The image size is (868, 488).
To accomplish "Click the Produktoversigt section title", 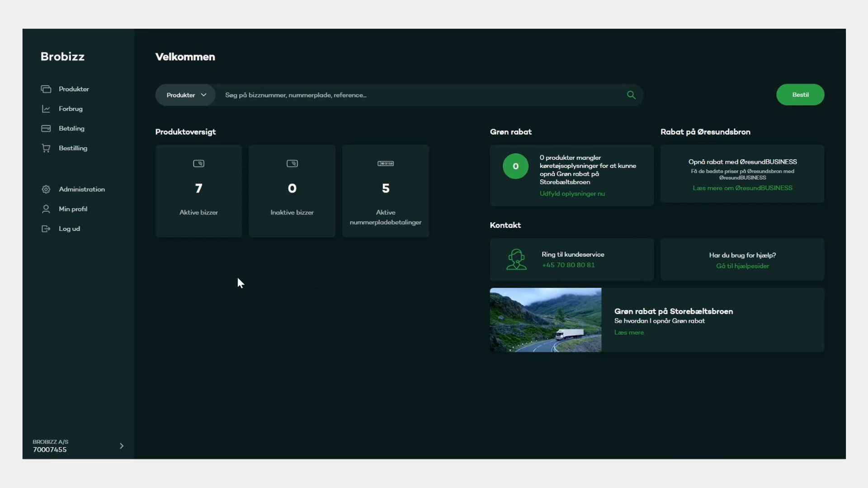I will click(x=185, y=132).
